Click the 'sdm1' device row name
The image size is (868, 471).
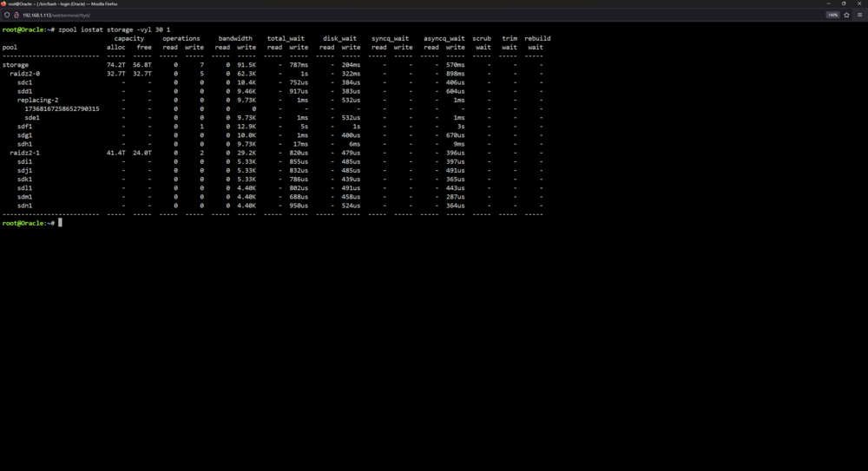click(25, 197)
